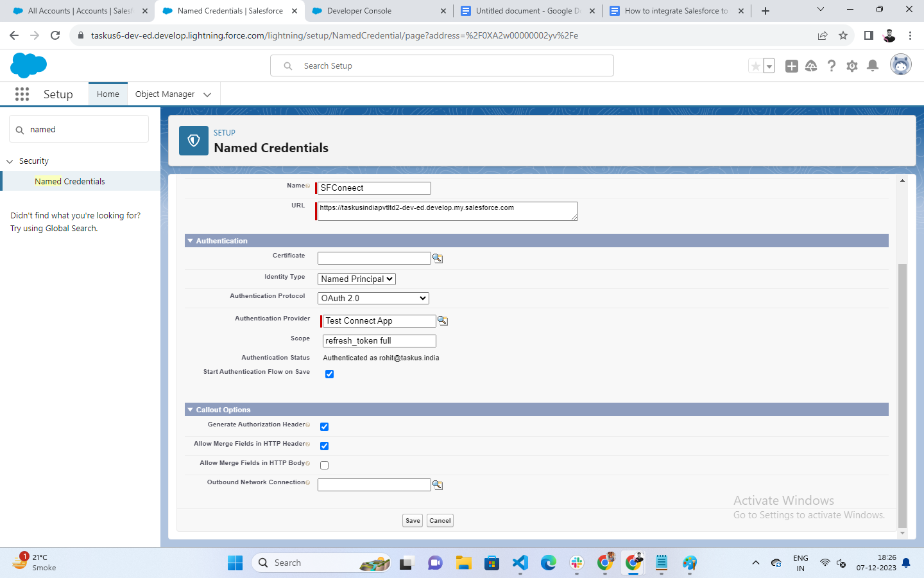Viewport: 924px width, 578px height.
Task: Open the tab search chevron
Action: tap(820, 10)
